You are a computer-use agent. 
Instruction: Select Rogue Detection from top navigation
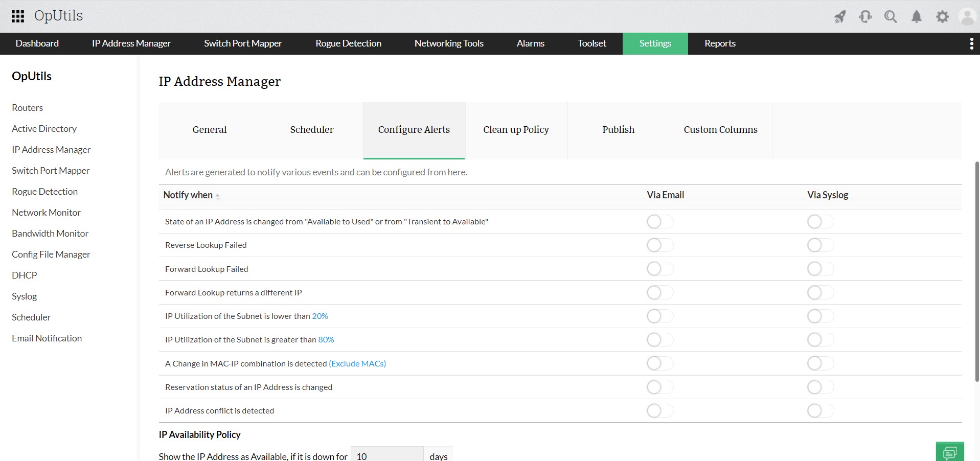pos(348,43)
